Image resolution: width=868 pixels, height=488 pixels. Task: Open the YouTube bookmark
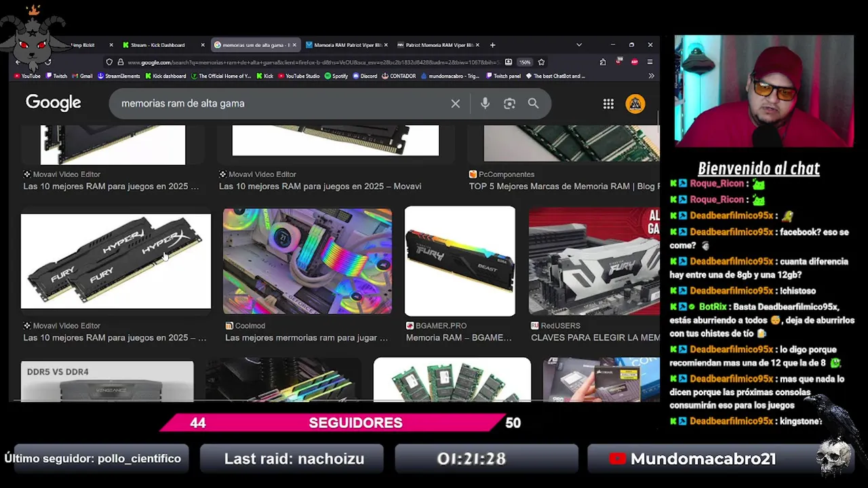(x=27, y=76)
